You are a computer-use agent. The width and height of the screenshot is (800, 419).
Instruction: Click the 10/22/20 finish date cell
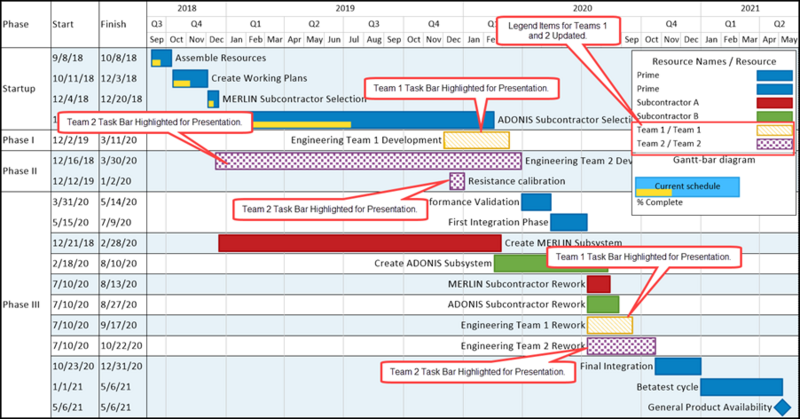coord(121,346)
